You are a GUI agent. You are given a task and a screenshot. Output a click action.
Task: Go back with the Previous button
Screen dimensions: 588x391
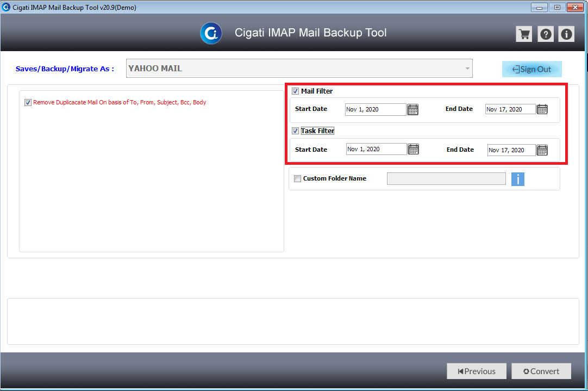477,371
